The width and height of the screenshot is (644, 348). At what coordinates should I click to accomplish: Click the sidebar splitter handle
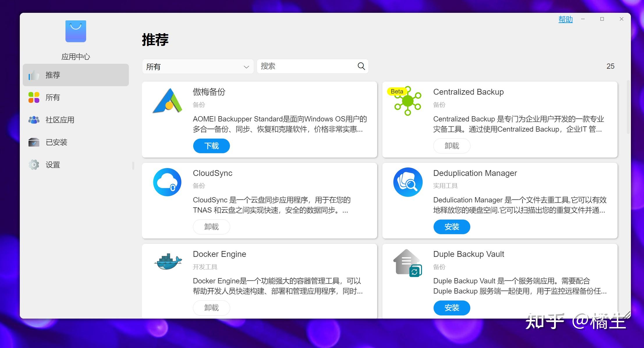(133, 166)
